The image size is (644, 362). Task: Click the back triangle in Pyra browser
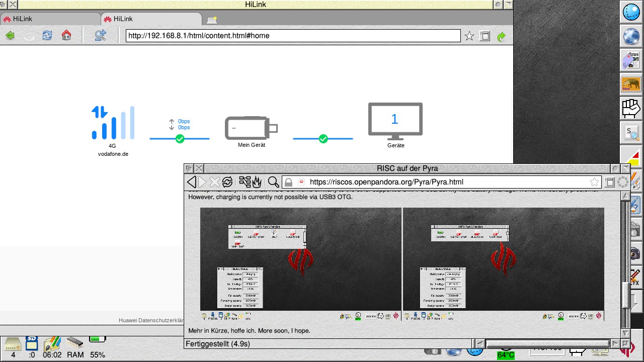pyautogui.click(x=191, y=182)
